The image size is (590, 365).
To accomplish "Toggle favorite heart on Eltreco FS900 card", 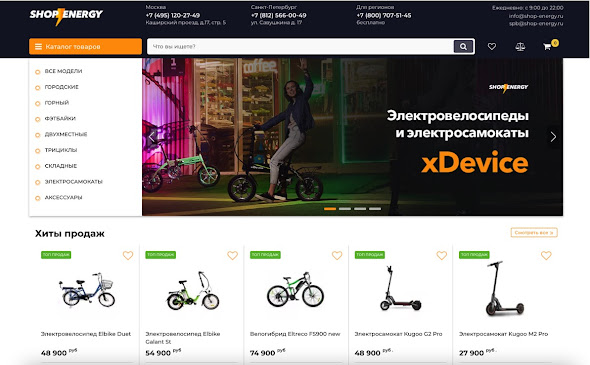I will tap(337, 256).
